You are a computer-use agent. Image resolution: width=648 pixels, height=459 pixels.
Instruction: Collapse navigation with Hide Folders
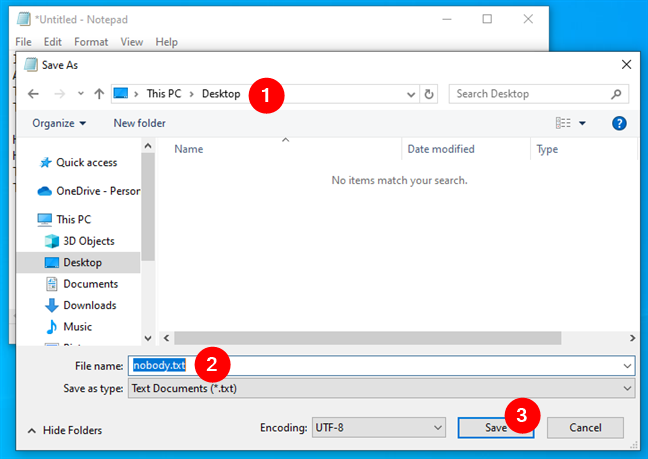[x=64, y=430]
